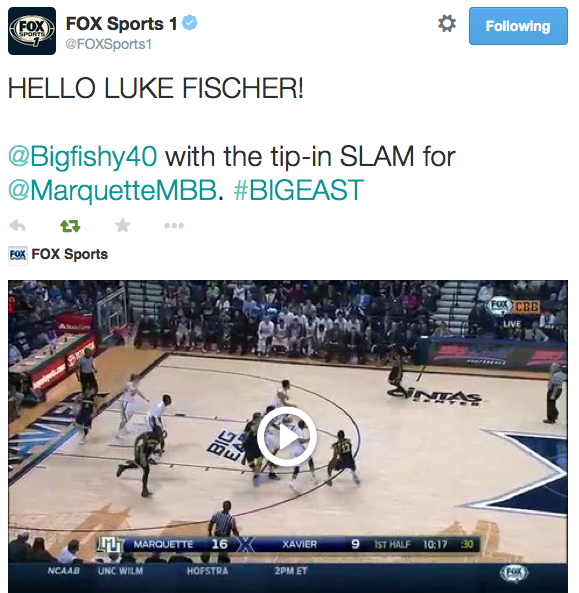
Task: Click the FOX Sports 1 profile avatar
Action: (32, 31)
